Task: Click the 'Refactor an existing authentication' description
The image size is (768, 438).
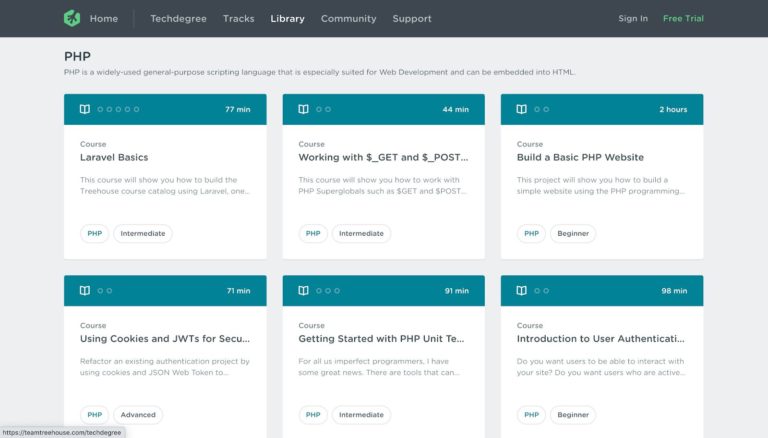Action: (x=165, y=366)
